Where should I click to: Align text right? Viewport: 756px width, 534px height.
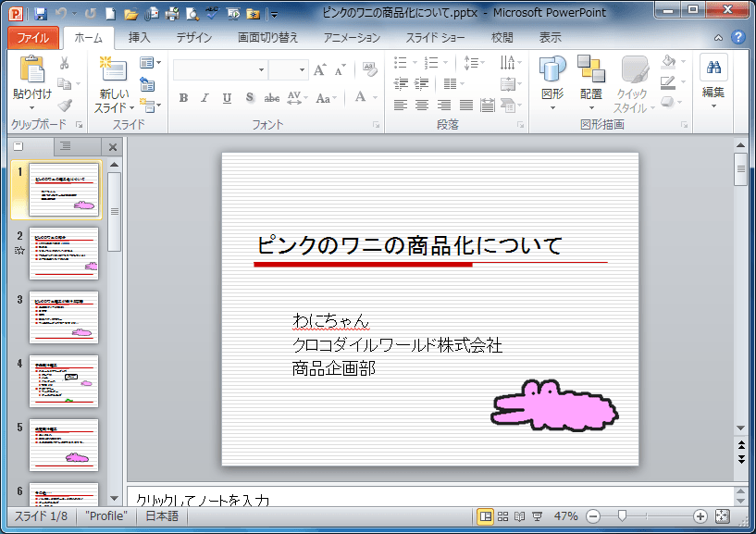[x=444, y=106]
